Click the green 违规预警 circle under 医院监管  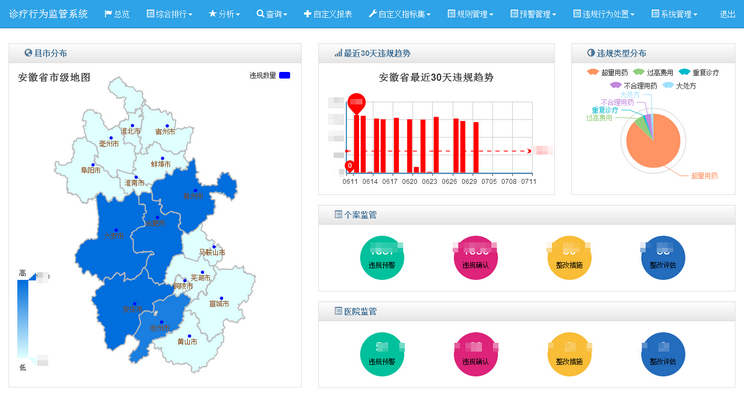[381, 354]
